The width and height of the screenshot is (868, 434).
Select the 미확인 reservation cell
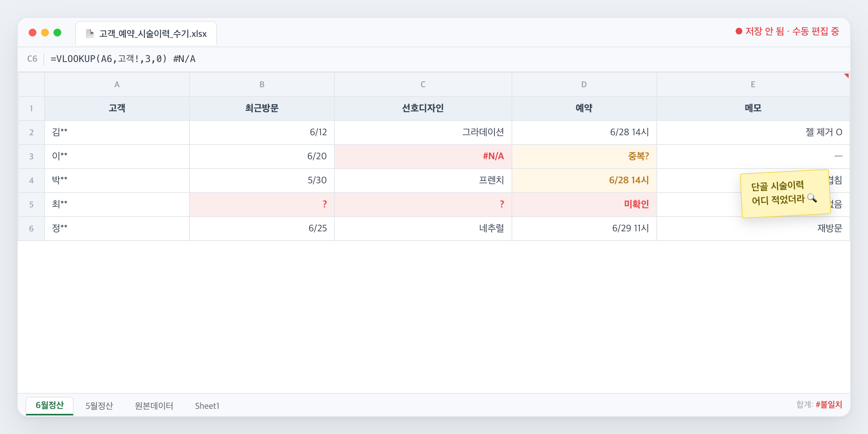pos(584,205)
